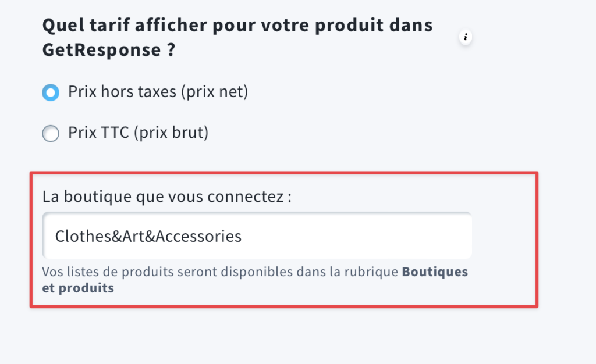The width and height of the screenshot is (596, 364).
Task: Click the red highlighted box around the store section
Action: click(x=284, y=240)
